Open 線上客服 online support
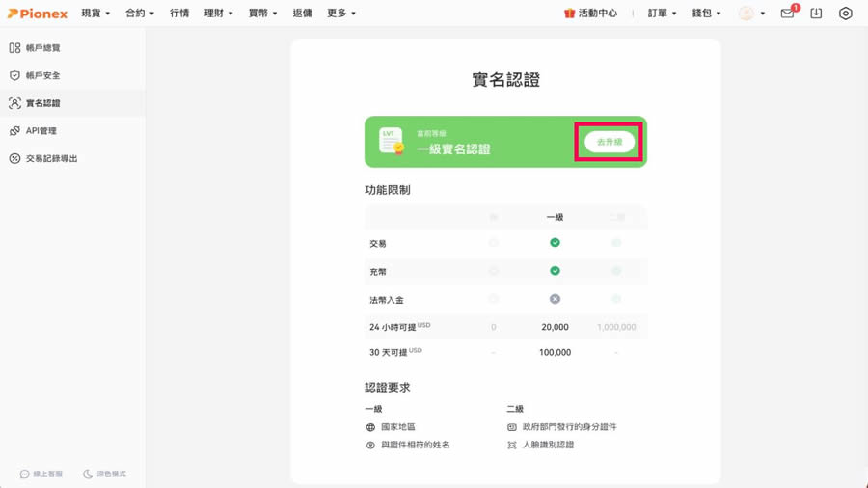Screen dimensions: 868x488 click(x=41, y=474)
